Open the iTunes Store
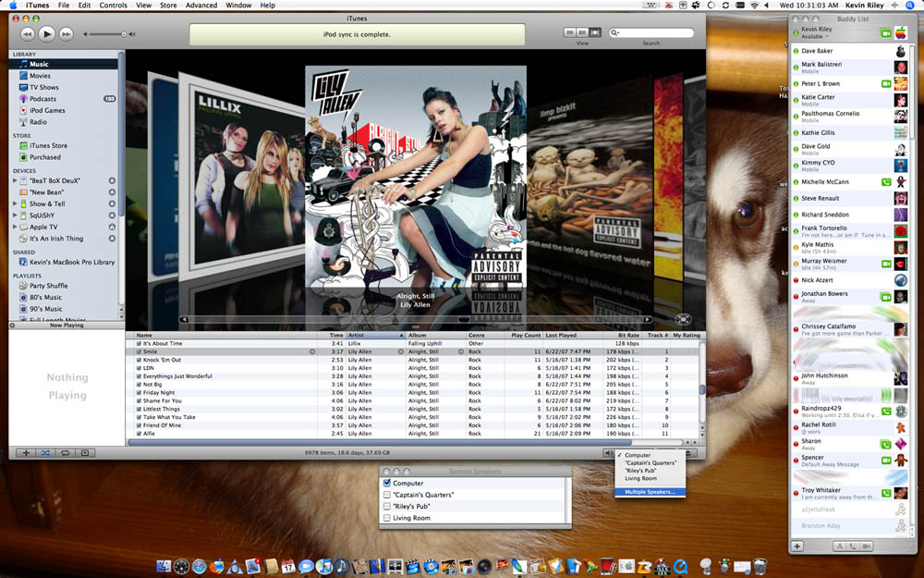This screenshot has width=924, height=578. (x=48, y=146)
